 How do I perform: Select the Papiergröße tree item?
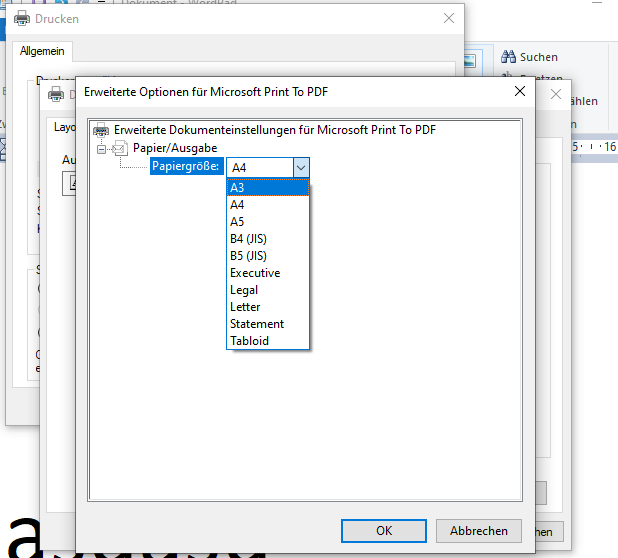click(x=186, y=166)
